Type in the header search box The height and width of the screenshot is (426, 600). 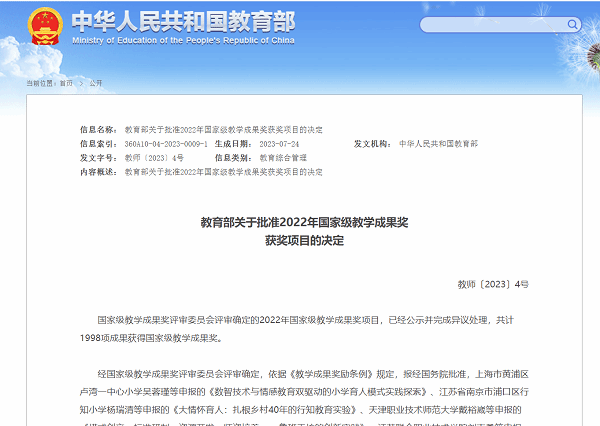(x=490, y=24)
